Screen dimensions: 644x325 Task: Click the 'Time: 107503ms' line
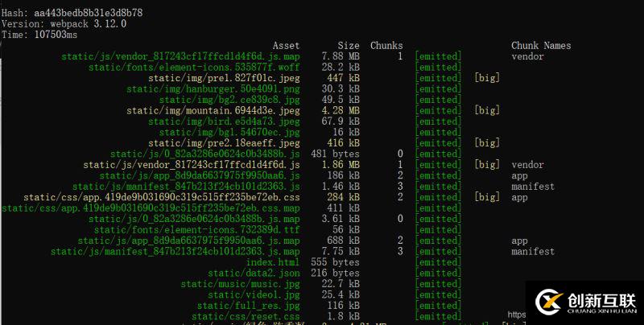point(39,35)
